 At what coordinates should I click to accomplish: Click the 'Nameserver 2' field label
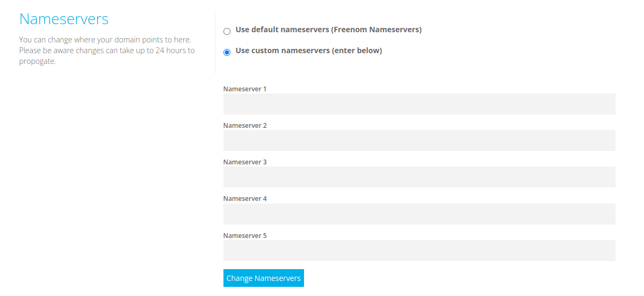point(245,125)
